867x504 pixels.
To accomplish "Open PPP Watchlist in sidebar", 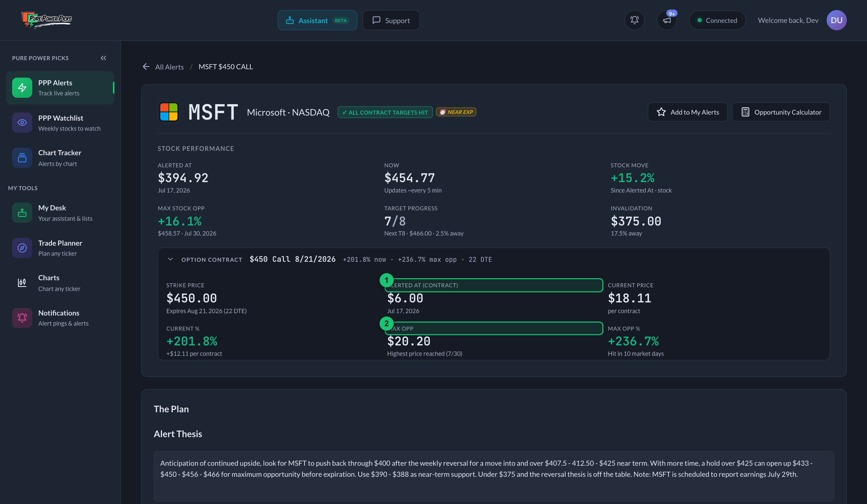I will [60, 123].
